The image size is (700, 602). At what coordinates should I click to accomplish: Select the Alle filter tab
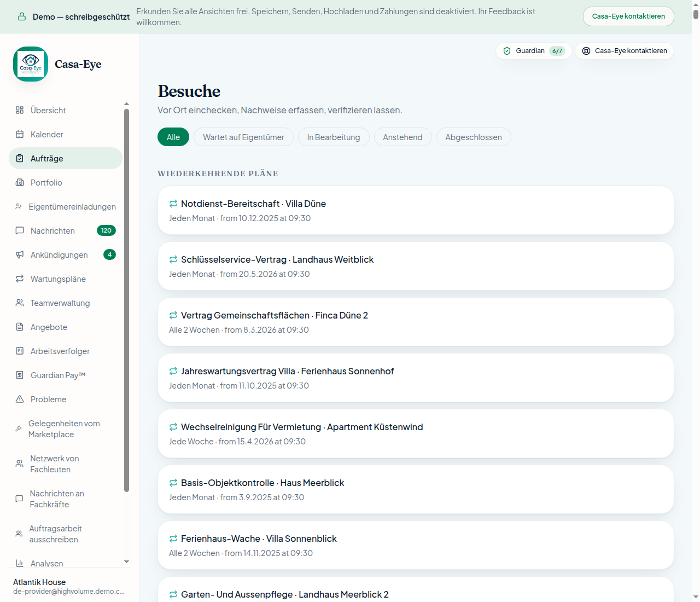[173, 137]
